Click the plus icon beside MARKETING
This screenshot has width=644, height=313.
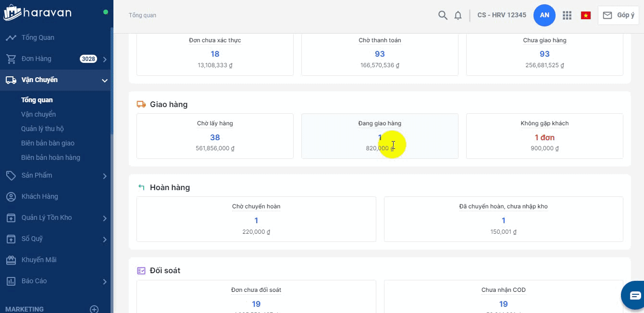click(94, 309)
